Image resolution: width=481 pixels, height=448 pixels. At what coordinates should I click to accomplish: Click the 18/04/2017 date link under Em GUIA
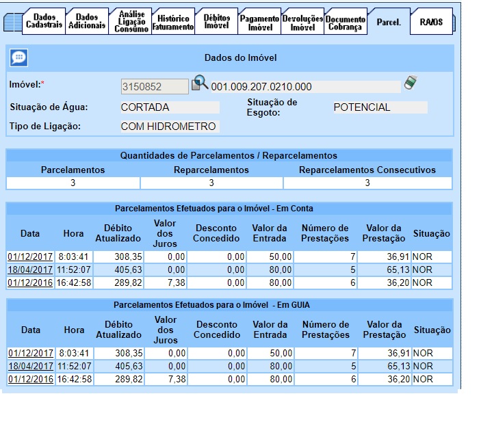pos(30,367)
